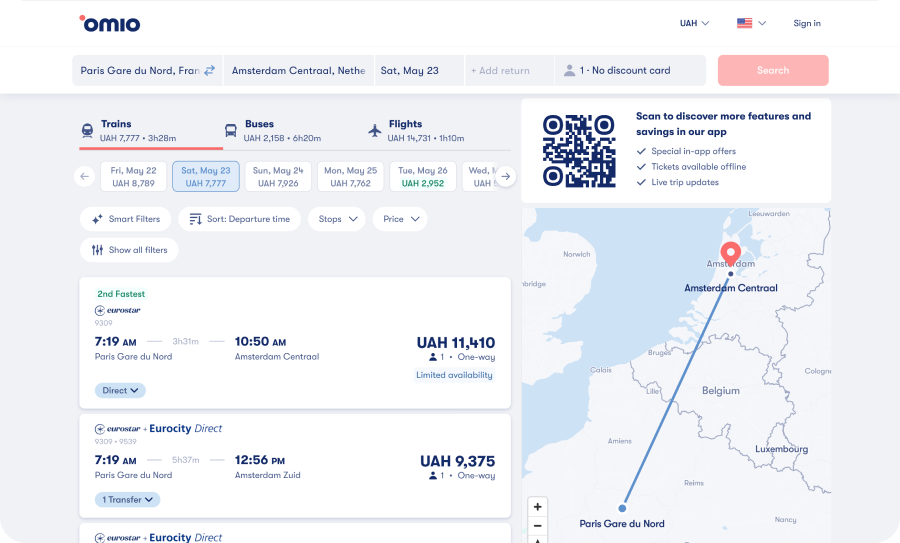Click the 2nd Fastest badge

(x=121, y=294)
